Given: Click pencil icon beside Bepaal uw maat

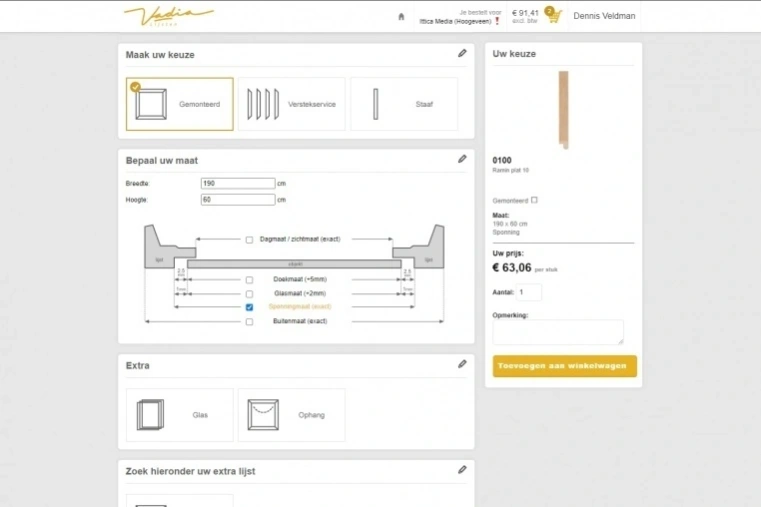Looking at the screenshot, I should [462, 159].
